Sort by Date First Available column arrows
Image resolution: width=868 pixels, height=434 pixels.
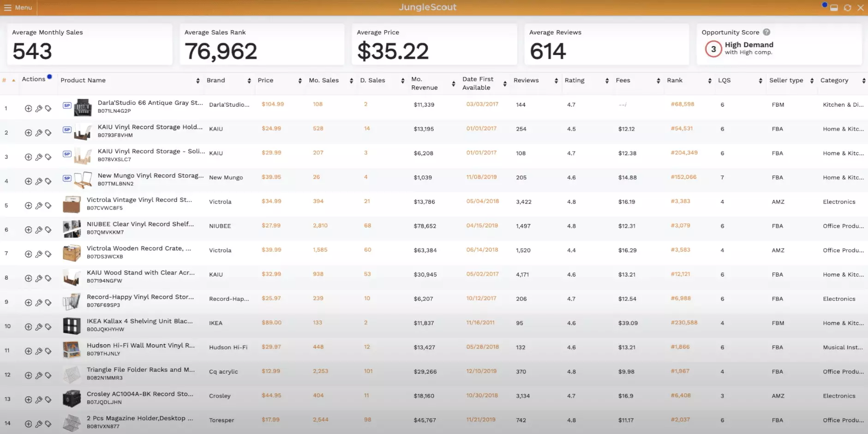tap(505, 84)
